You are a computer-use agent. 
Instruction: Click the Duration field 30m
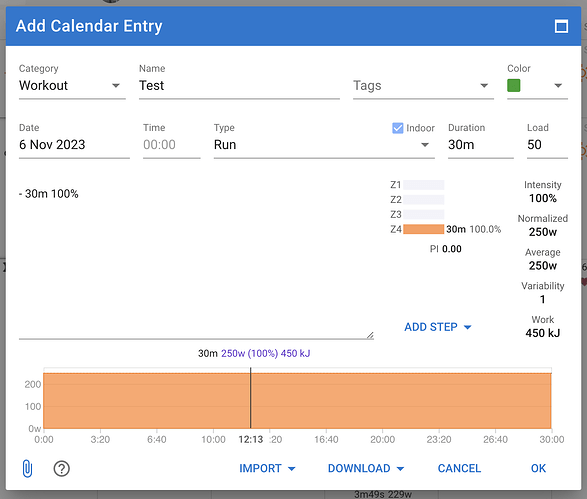(x=481, y=145)
